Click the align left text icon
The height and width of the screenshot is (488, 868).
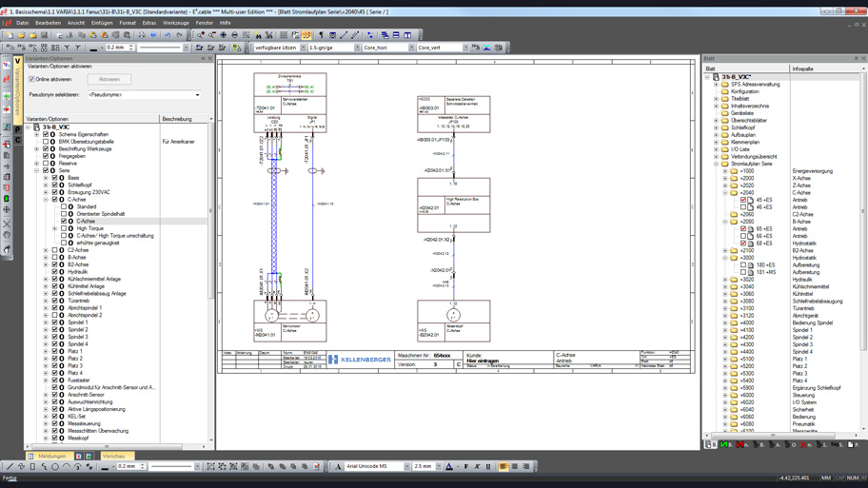pyautogui.click(x=503, y=467)
